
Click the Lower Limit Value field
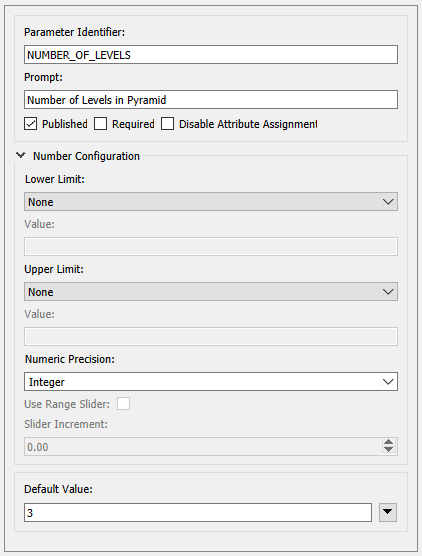pyautogui.click(x=211, y=246)
